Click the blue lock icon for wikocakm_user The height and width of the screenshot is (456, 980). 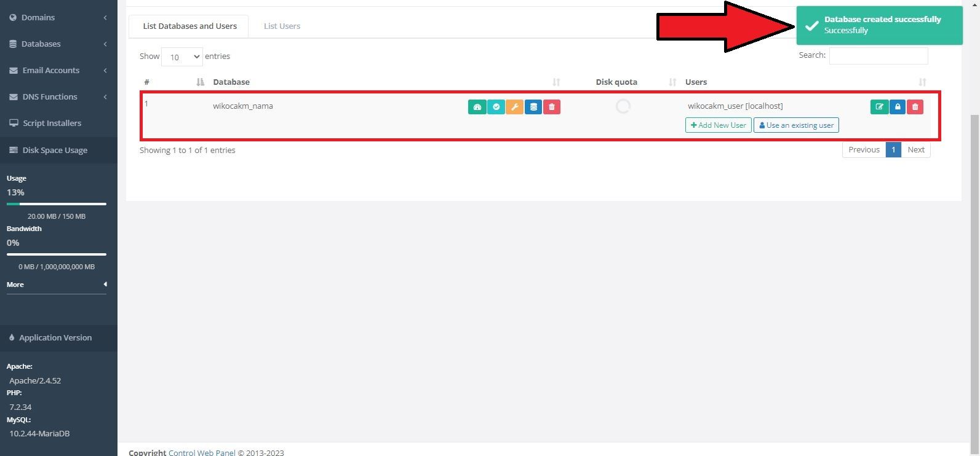coord(898,107)
